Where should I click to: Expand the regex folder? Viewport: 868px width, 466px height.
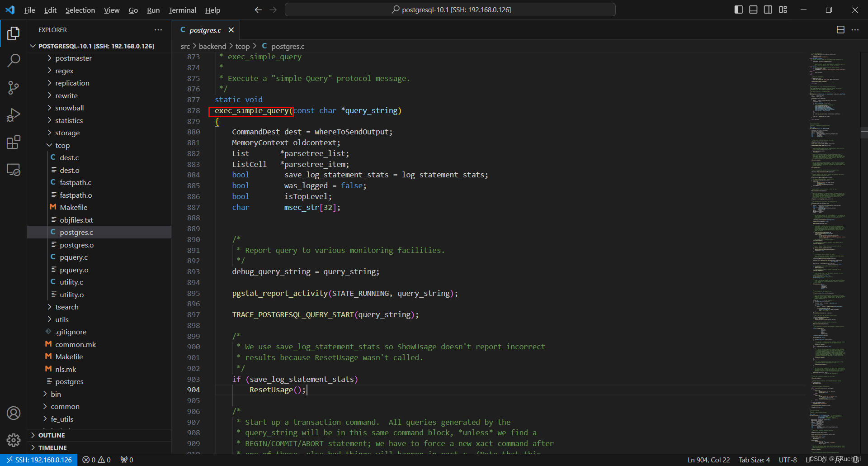coord(64,71)
